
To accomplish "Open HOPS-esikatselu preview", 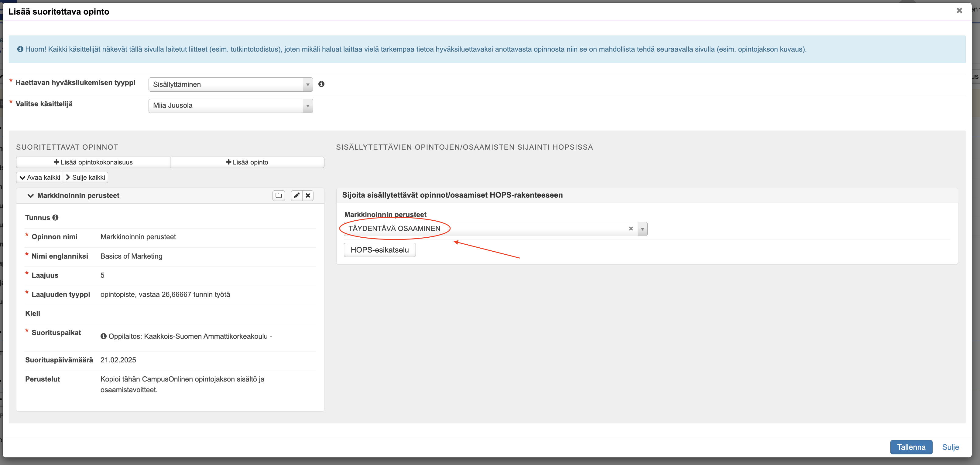I will click(379, 250).
